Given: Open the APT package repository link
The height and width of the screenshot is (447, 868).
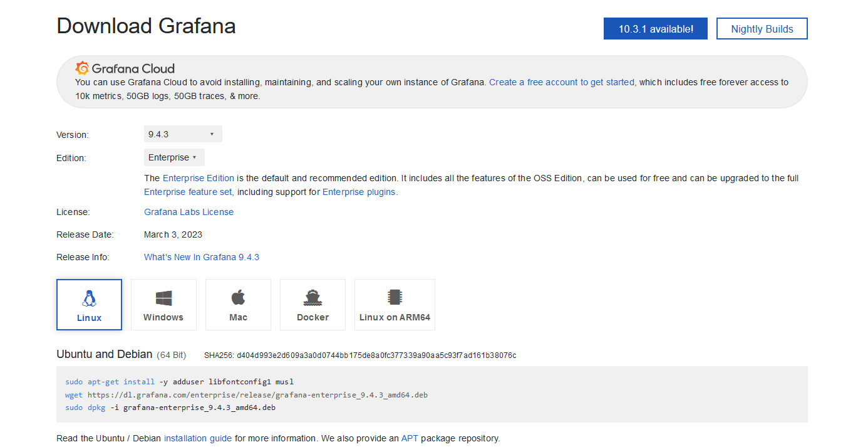Looking at the screenshot, I should (410, 438).
